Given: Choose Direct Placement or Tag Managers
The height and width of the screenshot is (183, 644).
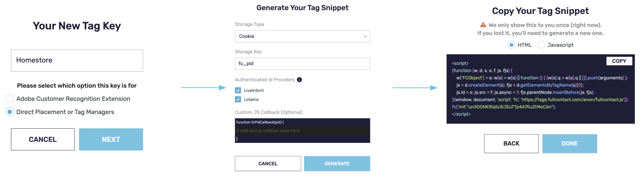Looking at the screenshot, I should [x=10, y=112].
